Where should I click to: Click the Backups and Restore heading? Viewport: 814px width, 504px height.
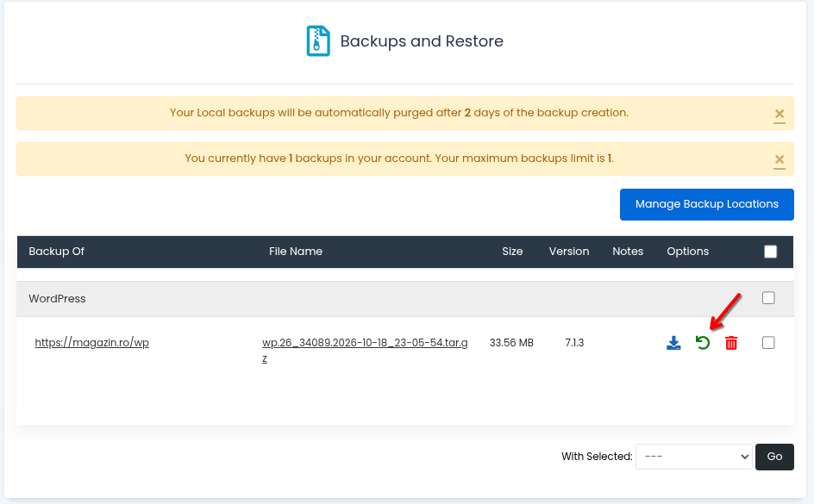point(422,41)
